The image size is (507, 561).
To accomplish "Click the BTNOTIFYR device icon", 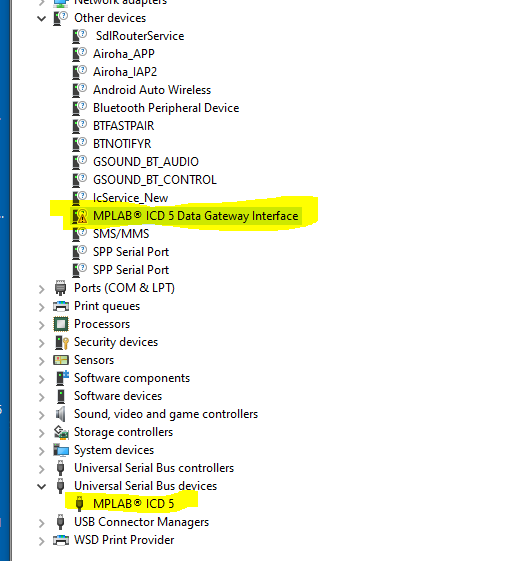I will [80, 144].
